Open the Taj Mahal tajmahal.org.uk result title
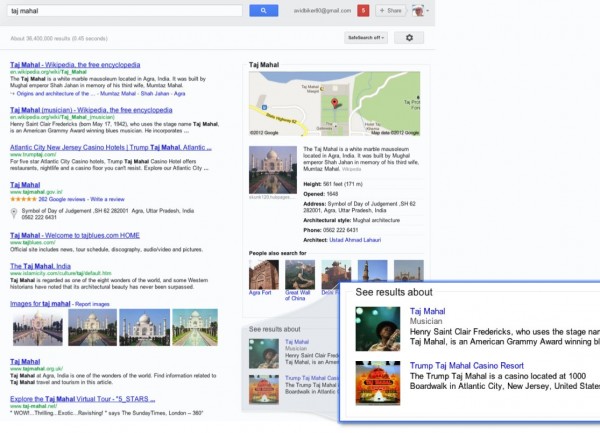The height and width of the screenshot is (433, 600). [x=25, y=361]
